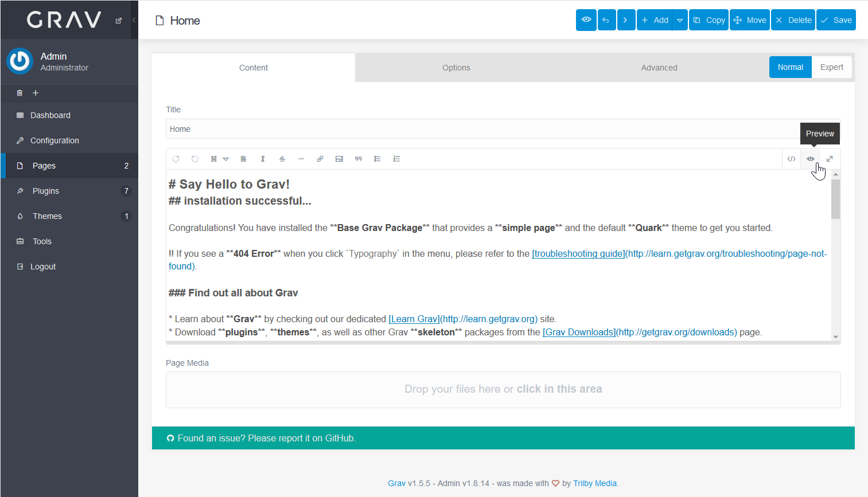Click the strikethrough icon in editor toolbar
The image size is (868, 497).
(282, 159)
